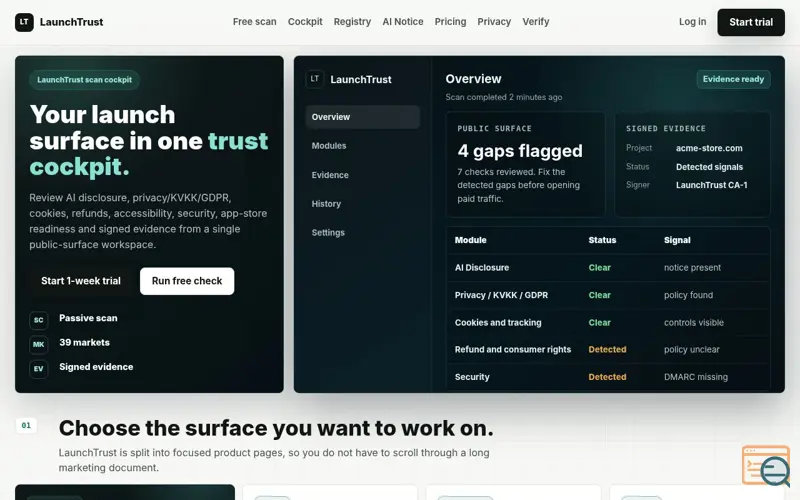The image size is (800, 500).
Task: Click the 'LaunchTrust CA-1' signer value
Action: click(711, 185)
